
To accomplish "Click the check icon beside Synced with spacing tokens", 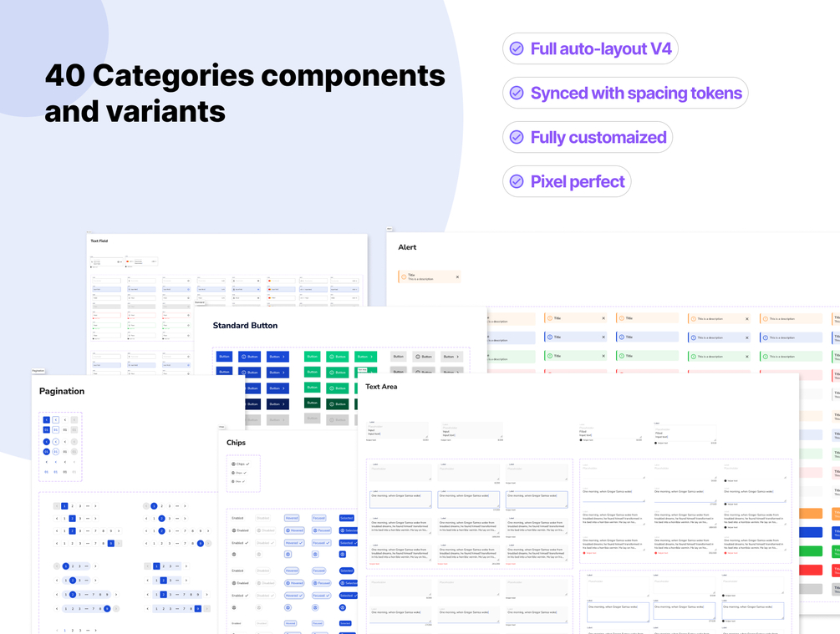I will [517, 94].
